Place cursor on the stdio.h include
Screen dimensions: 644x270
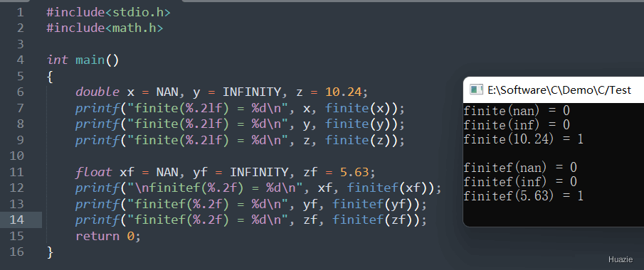coord(108,12)
